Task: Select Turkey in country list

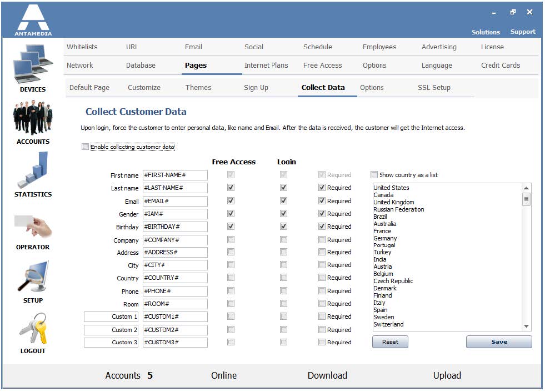Action: 382,252
